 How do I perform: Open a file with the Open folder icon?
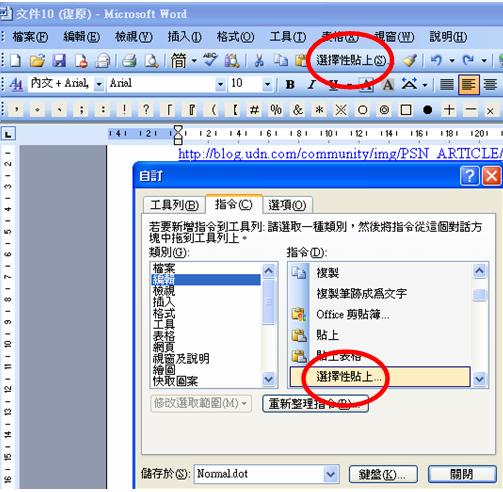37,60
